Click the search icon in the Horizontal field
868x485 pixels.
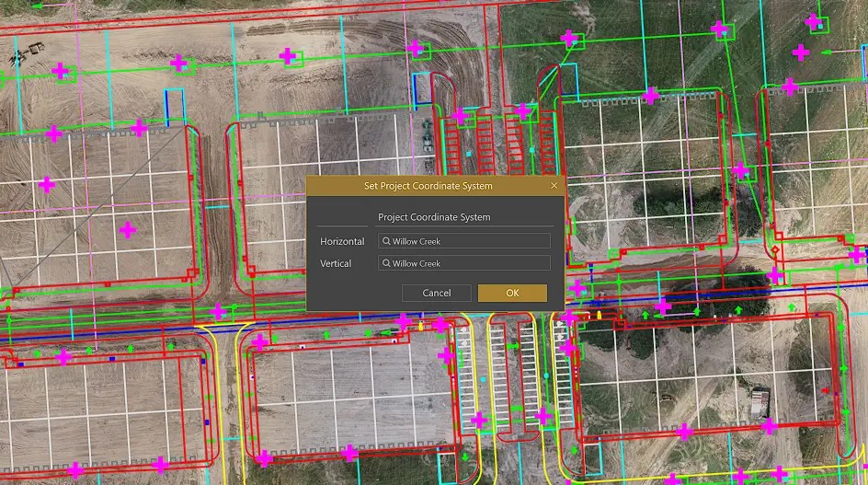click(386, 241)
